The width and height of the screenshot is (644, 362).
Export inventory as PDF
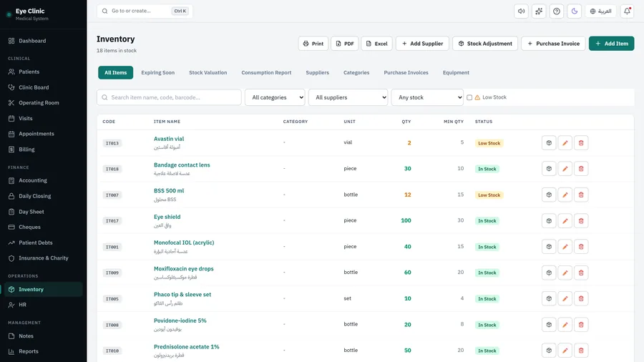[345, 44]
